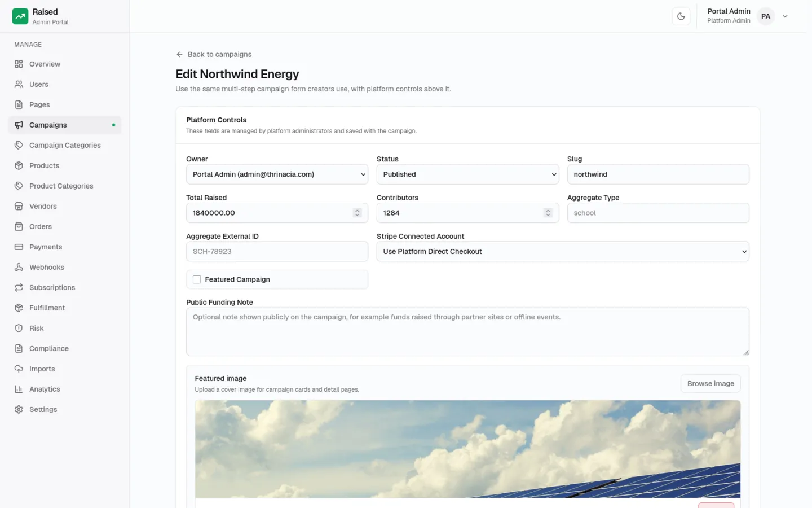Open Overview in the sidebar
The height and width of the screenshot is (508, 812).
(x=64, y=64)
